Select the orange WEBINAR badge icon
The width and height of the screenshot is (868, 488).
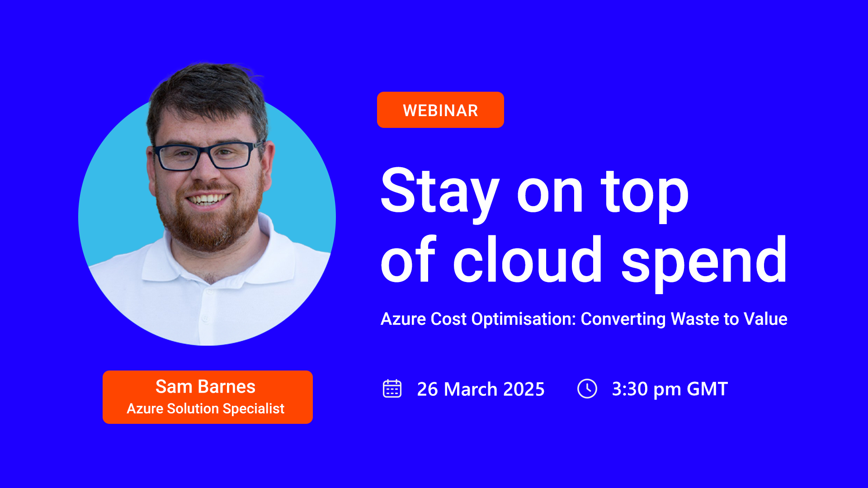440,109
